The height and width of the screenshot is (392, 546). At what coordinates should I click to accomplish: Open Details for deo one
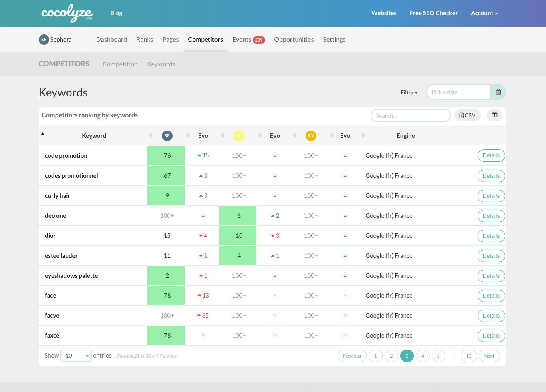click(x=491, y=216)
